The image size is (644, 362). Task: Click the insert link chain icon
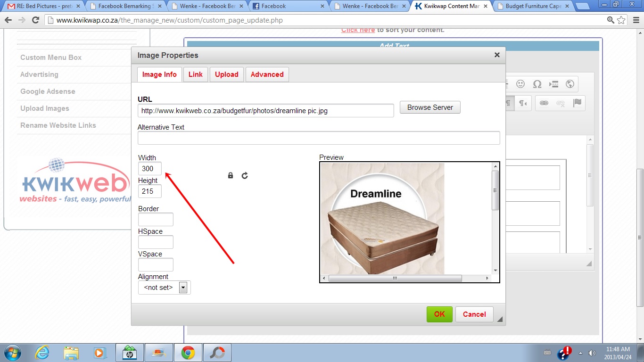(544, 103)
